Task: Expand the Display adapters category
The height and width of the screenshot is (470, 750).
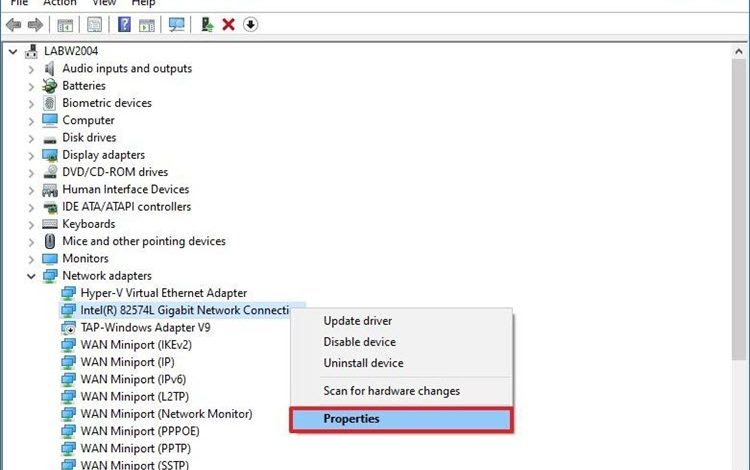Action: [31, 155]
